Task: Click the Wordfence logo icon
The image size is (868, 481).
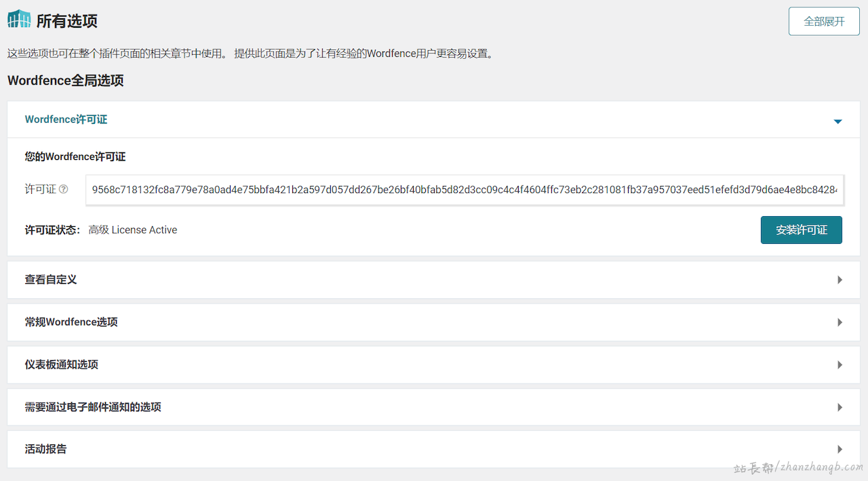Action: tap(19, 20)
